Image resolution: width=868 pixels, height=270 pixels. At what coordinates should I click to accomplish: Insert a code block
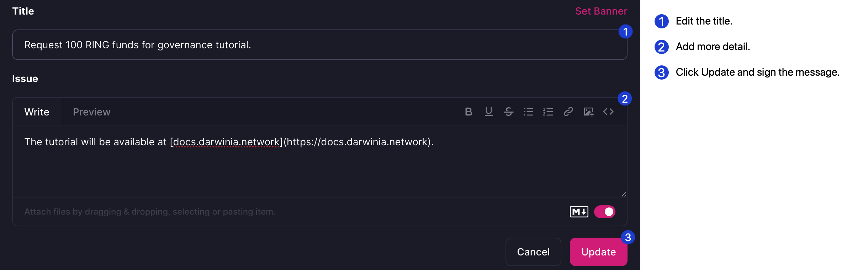click(x=608, y=112)
